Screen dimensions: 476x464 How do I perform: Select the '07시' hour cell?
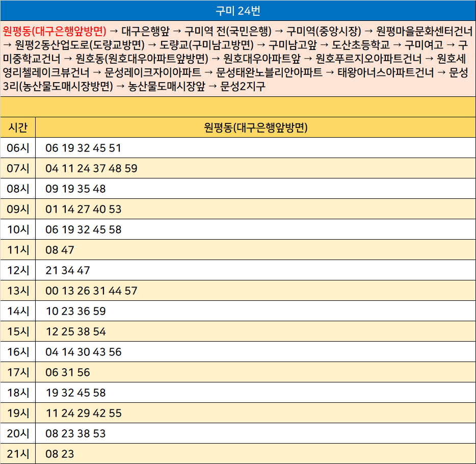18,168
